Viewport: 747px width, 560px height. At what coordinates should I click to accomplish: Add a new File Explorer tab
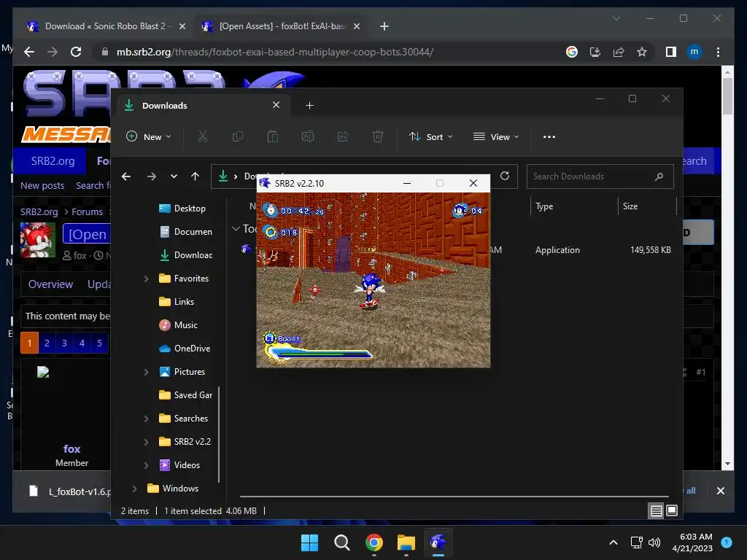coord(309,105)
